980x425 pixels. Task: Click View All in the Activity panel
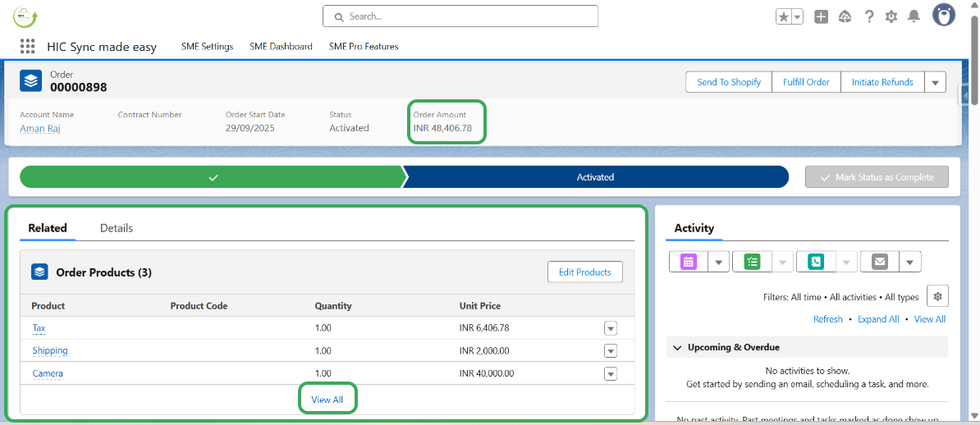coord(930,318)
